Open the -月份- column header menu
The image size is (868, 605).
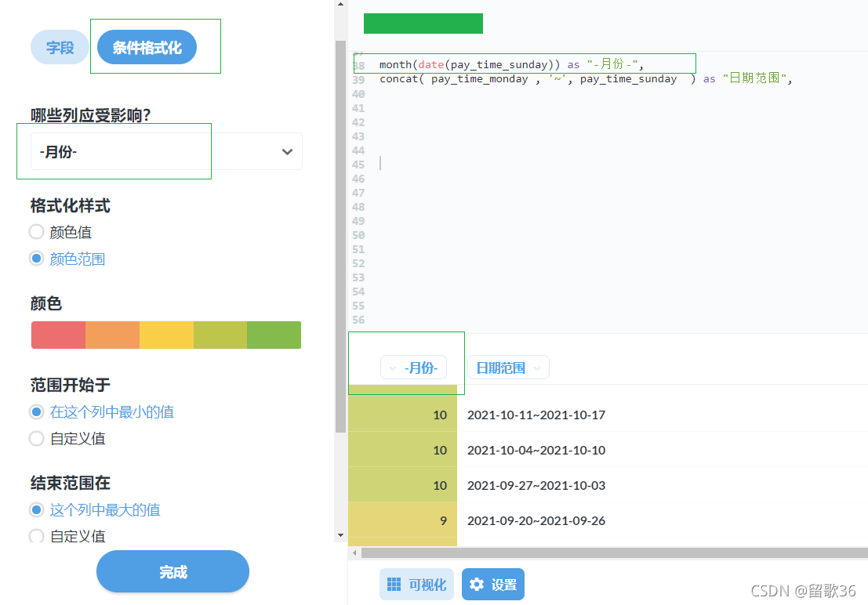(413, 368)
